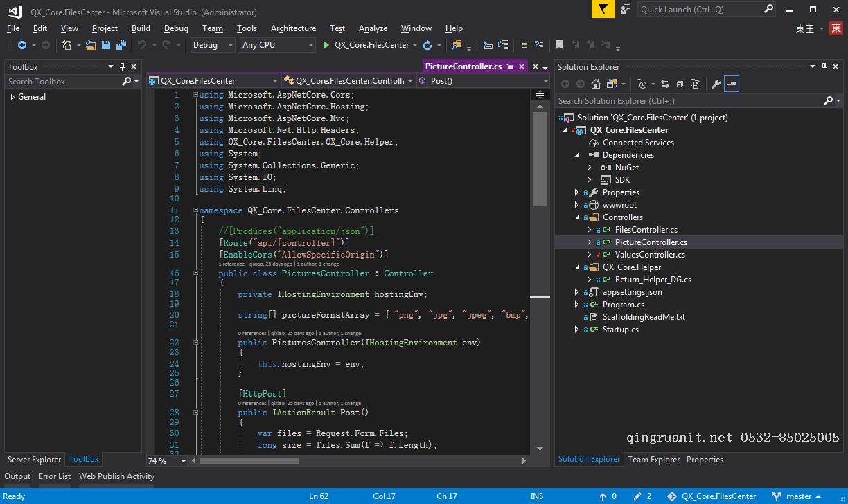Image resolution: width=848 pixels, height=504 pixels.
Task: Open the Error List panel
Action: pyautogui.click(x=55, y=476)
